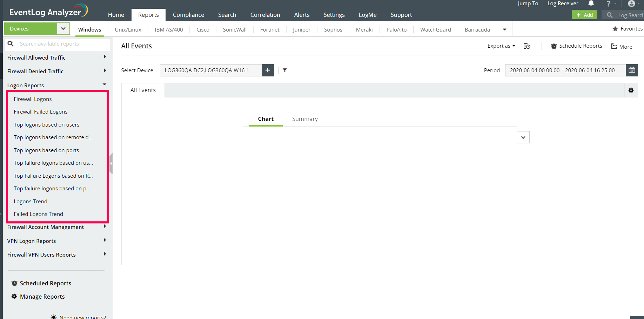Switch to the Summary tab
644x319 pixels.
tap(305, 119)
